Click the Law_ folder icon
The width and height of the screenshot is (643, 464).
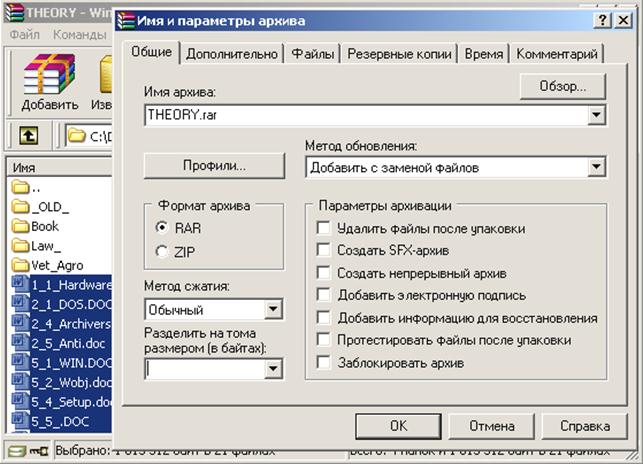(x=21, y=246)
